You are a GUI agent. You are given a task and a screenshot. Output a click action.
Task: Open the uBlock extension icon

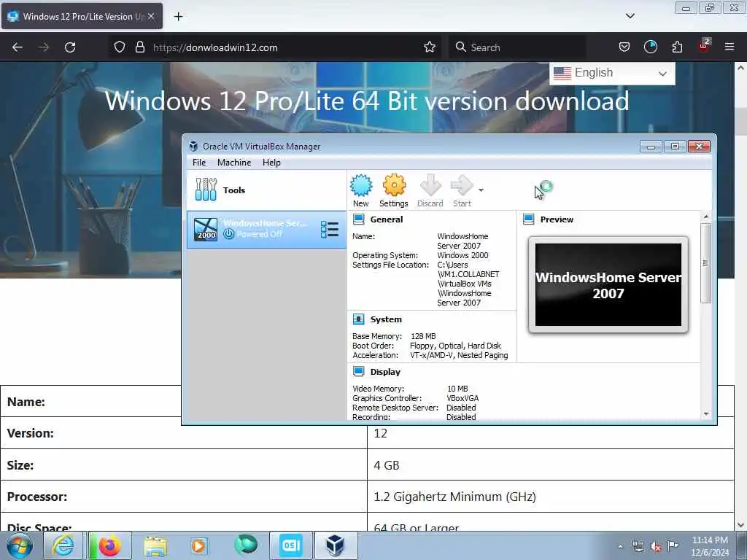704,46
